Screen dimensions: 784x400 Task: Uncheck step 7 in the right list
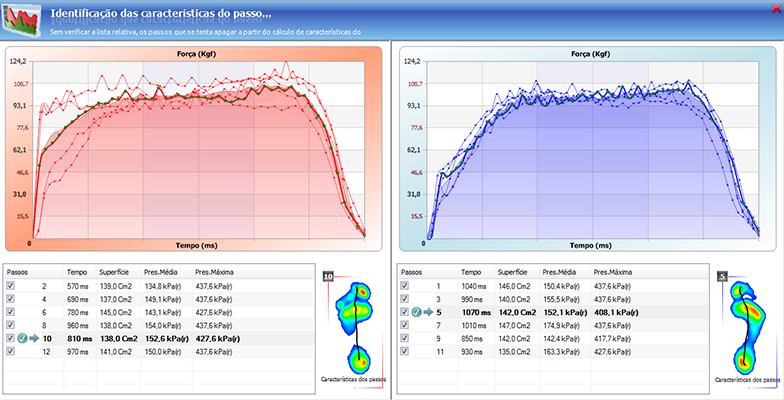pyautogui.click(x=405, y=325)
